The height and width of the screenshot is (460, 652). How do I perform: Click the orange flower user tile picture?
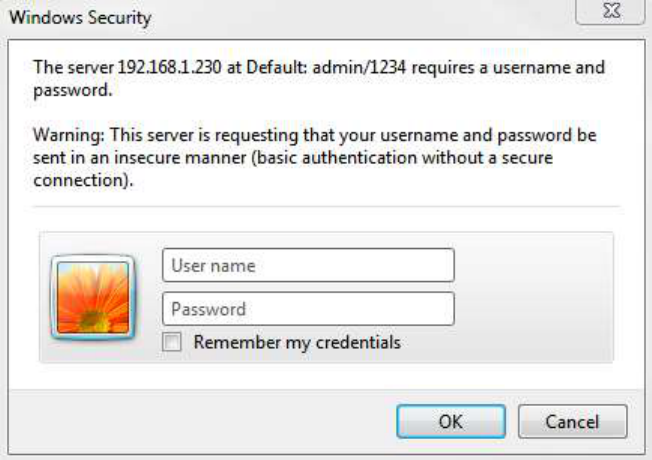pos(93,297)
